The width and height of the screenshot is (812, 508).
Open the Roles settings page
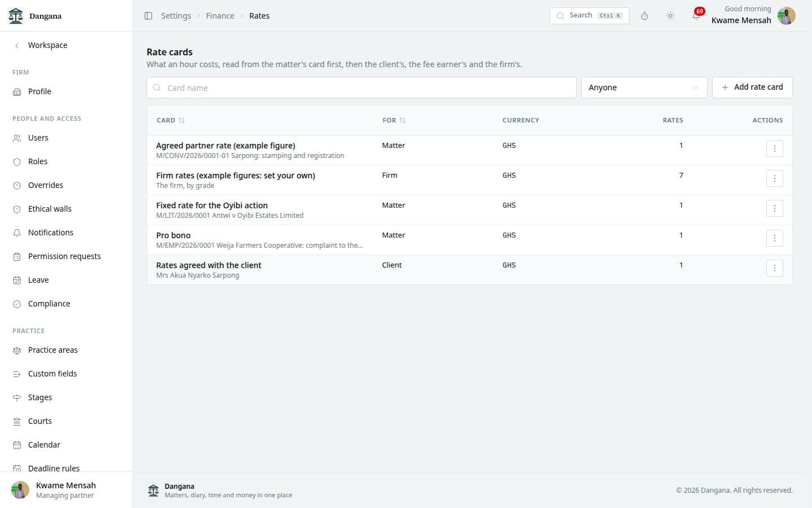[66, 161]
